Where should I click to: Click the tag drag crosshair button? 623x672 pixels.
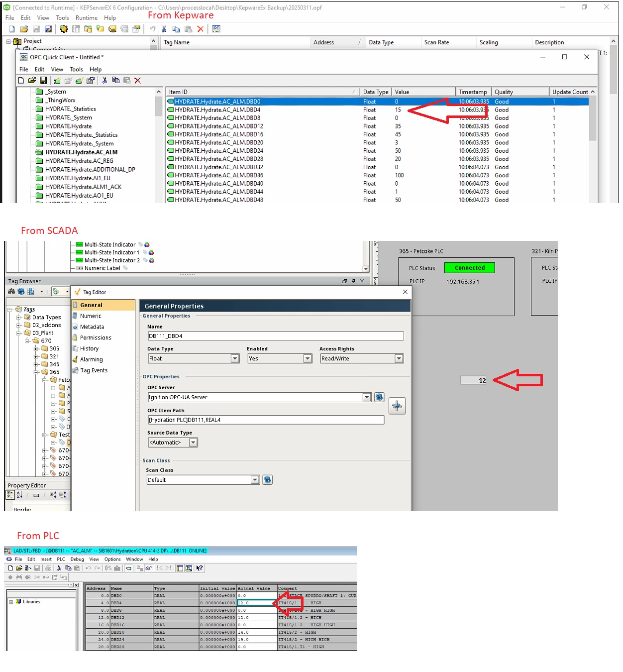[397, 406]
